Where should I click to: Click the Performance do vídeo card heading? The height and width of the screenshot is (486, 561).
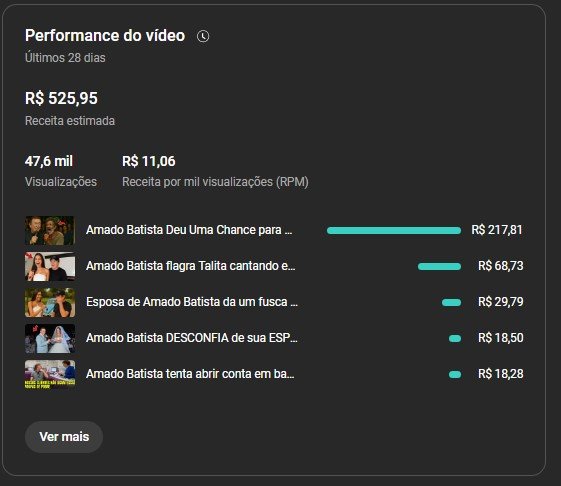pyautogui.click(x=105, y=36)
